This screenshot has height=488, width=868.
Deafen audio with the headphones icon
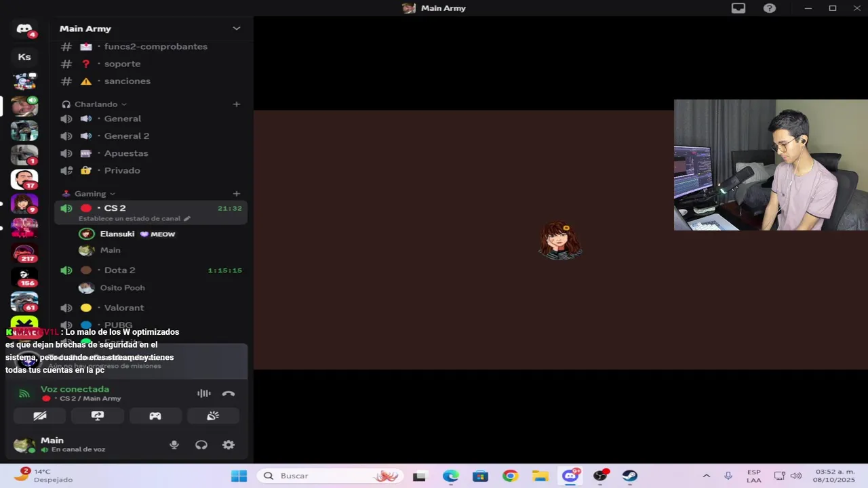click(x=201, y=445)
